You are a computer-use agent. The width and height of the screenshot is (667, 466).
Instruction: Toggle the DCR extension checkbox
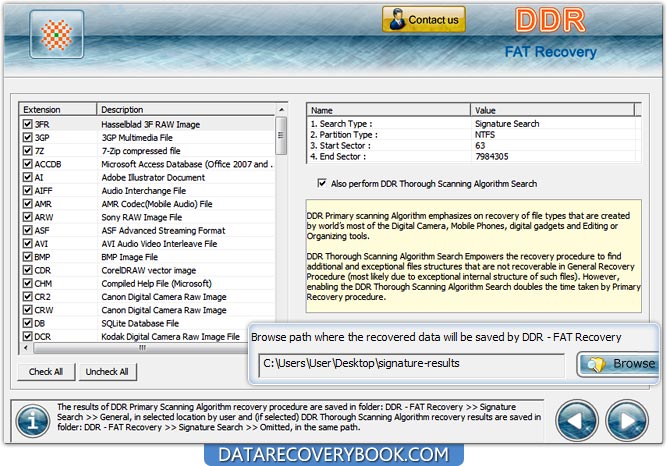pos(27,336)
